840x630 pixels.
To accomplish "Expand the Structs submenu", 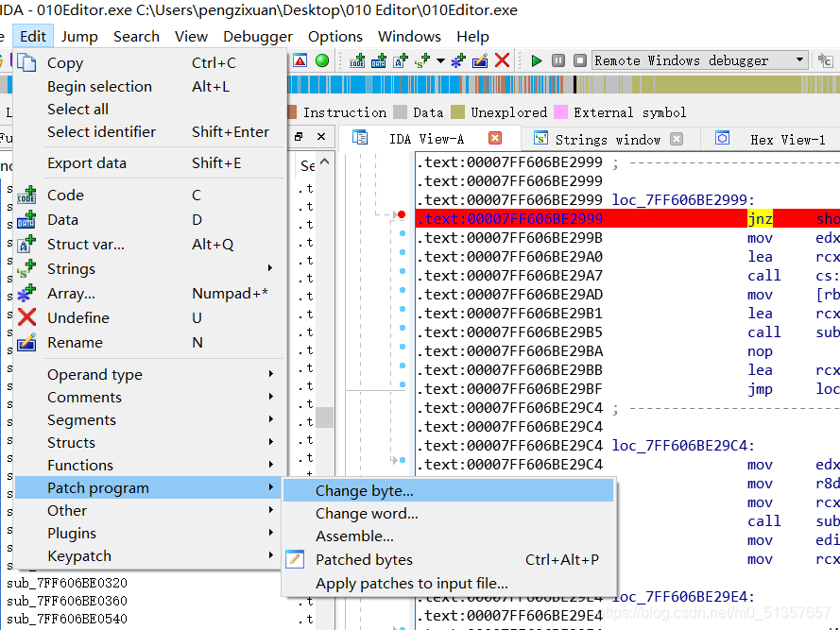I will tap(148, 442).
